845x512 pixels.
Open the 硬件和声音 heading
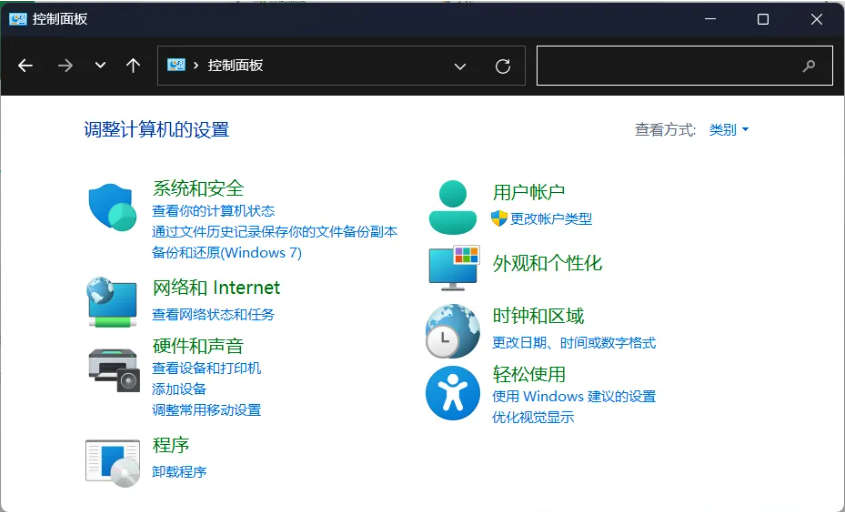coord(198,345)
